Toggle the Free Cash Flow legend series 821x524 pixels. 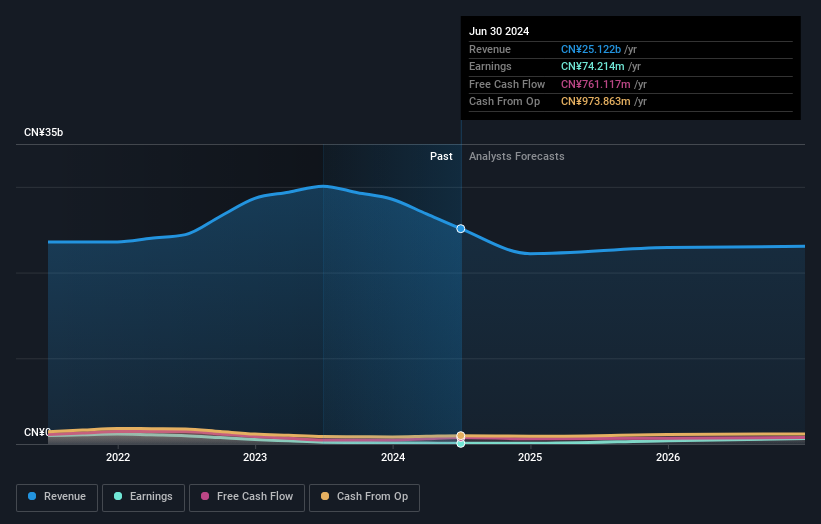247,497
